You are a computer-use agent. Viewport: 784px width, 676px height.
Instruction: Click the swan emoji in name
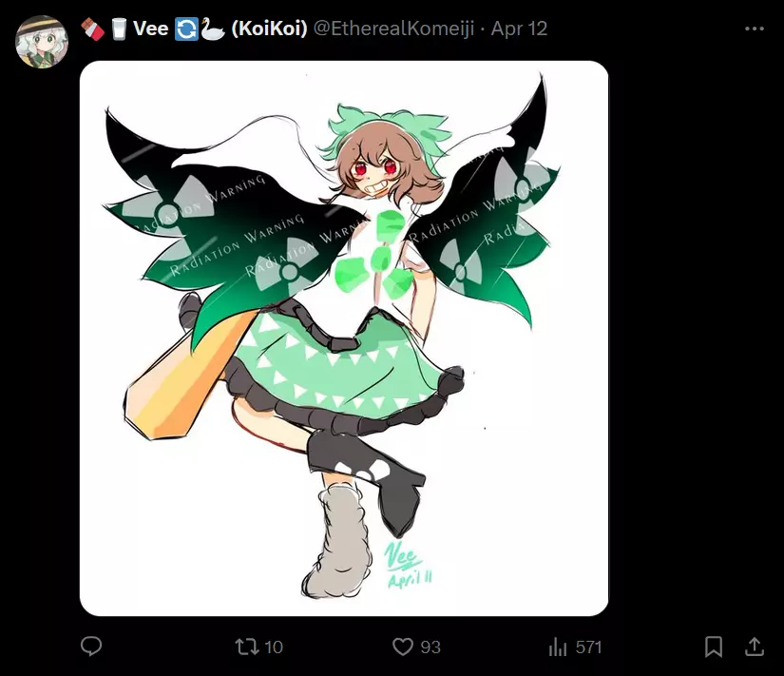pos(213,29)
